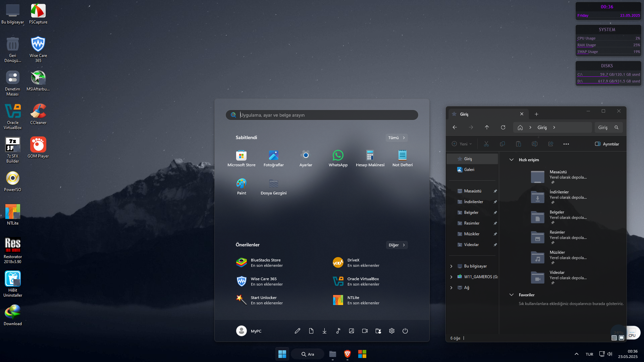Open Downloads folder shortcut in Start footer
The height and width of the screenshot is (362, 644).
324,331
